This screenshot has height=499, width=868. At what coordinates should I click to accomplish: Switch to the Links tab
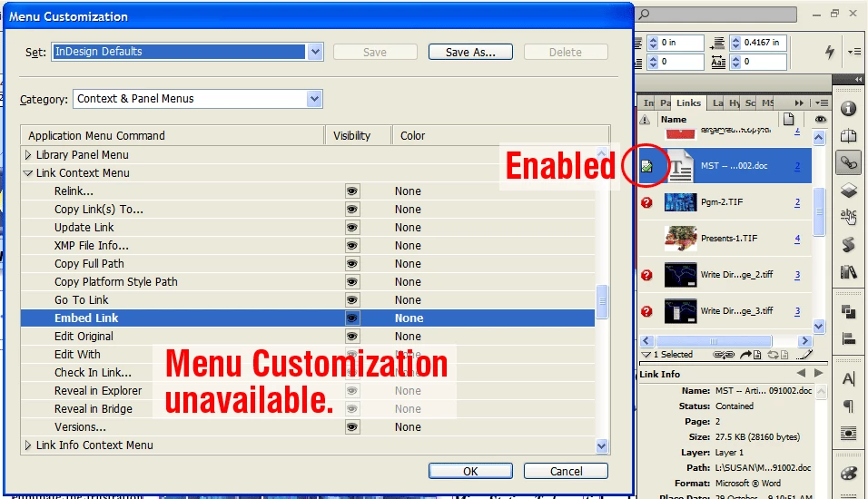(x=688, y=103)
